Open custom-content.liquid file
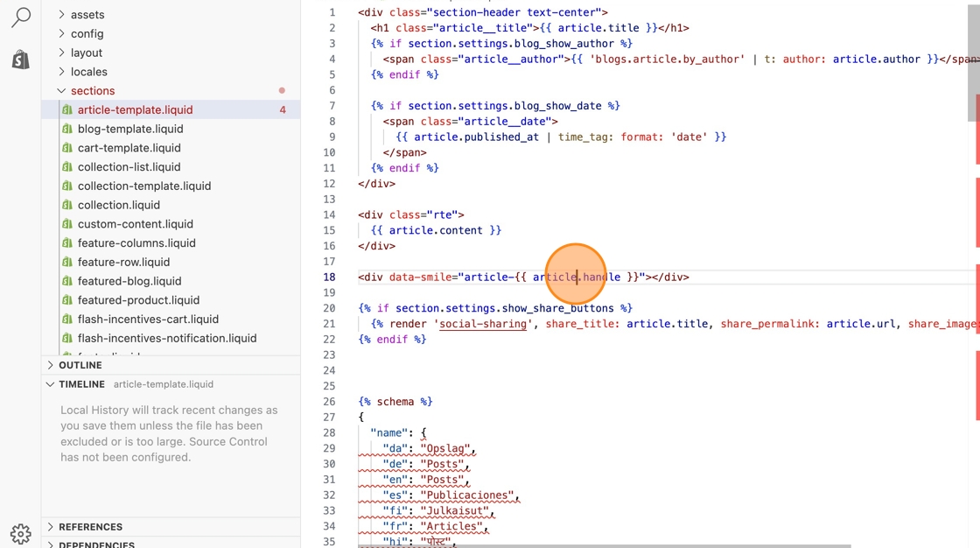Screen dimensions: 980x548 click(x=135, y=224)
